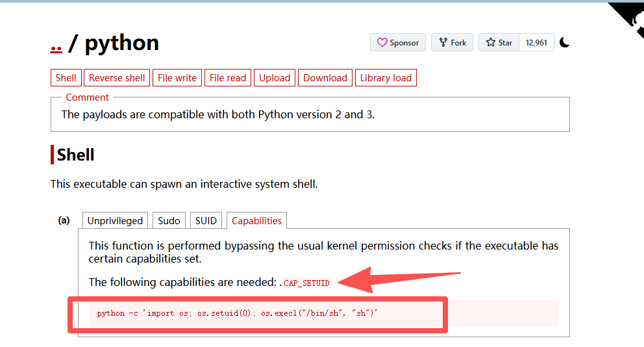
Task: Fork the repository
Action: pos(452,42)
